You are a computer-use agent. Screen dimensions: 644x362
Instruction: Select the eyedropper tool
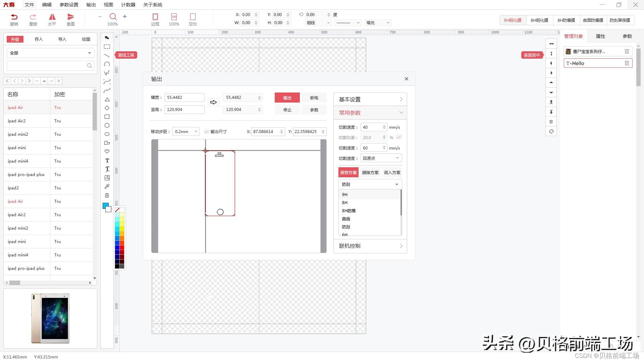(107, 186)
